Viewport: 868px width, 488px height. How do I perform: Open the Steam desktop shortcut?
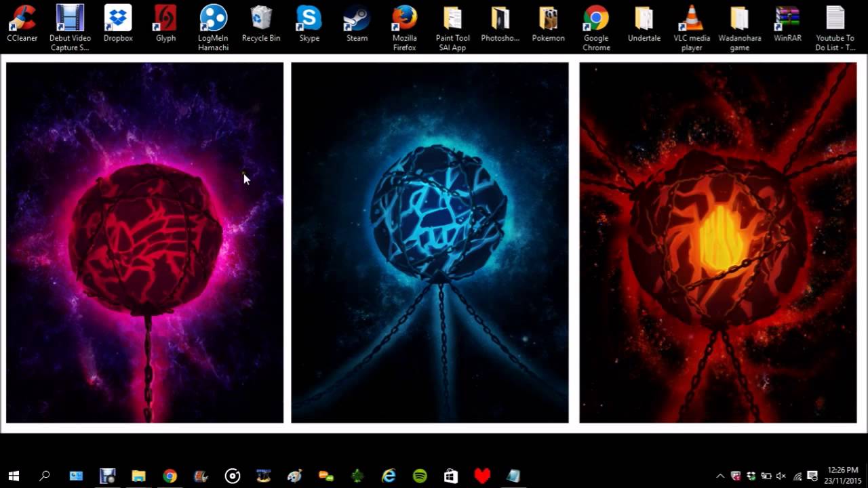pos(357,24)
